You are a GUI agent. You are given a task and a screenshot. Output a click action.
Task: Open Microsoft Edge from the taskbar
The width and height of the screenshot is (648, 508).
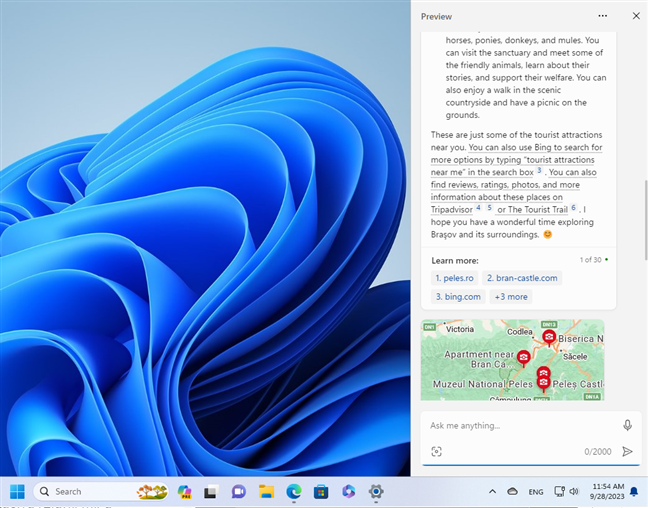294,491
